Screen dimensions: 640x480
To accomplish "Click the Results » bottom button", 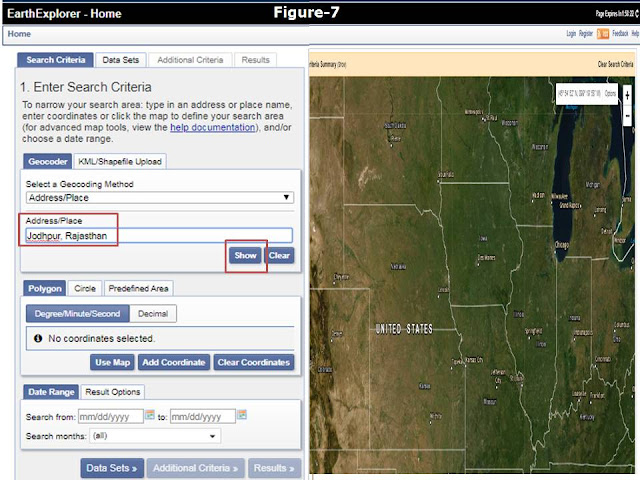I will coord(274,468).
